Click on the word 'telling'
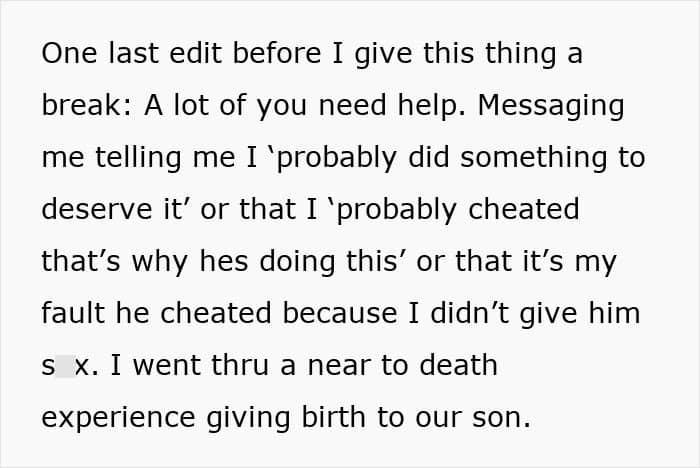700x468 pixels. (x=138, y=158)
